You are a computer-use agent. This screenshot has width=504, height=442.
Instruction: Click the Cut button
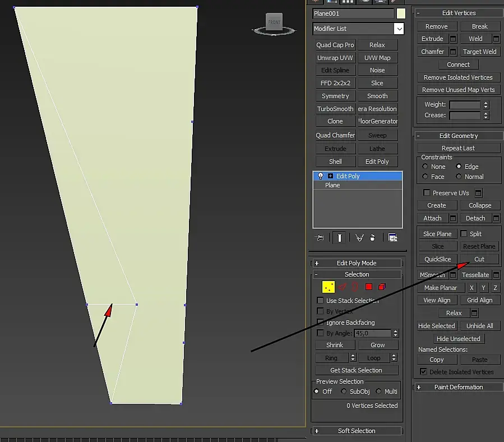479,259
